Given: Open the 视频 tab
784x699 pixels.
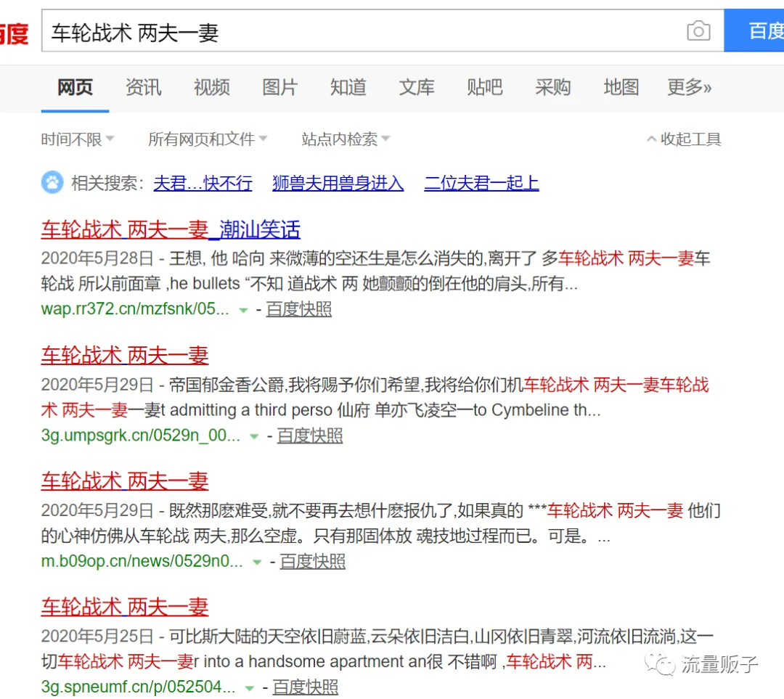Looking at the screenshot, I should coord(211,88).
